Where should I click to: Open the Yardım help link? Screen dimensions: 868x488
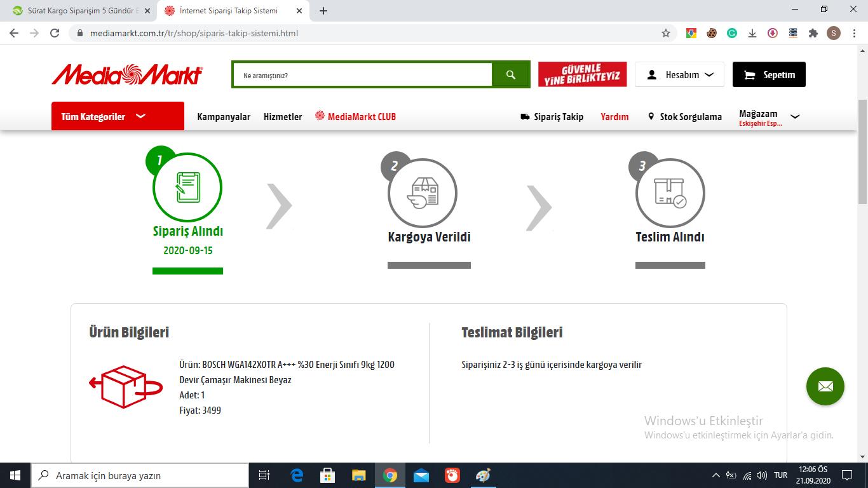click(614, 117)
